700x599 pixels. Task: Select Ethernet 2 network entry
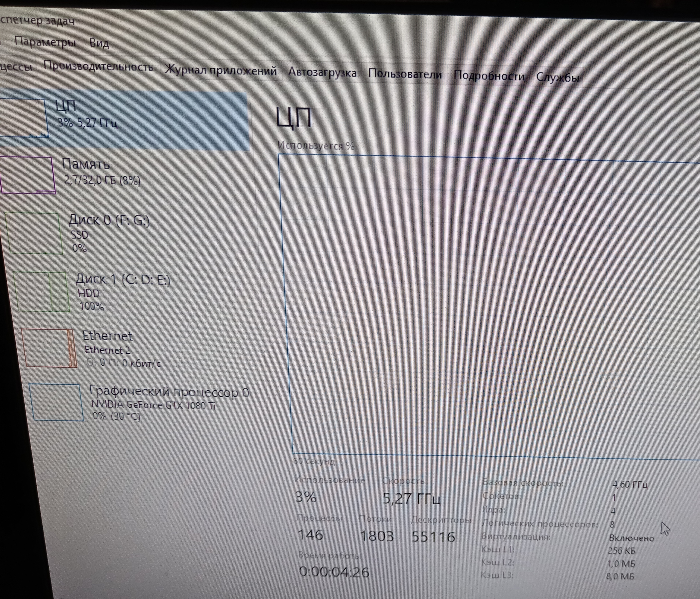(107, 350)
